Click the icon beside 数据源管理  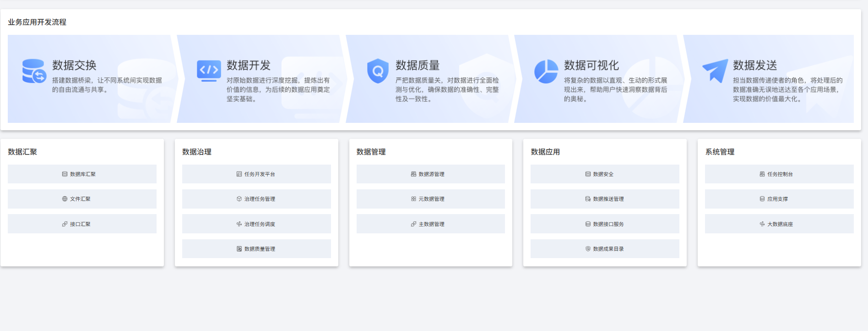pyautogui.click(x=413, y=174)
